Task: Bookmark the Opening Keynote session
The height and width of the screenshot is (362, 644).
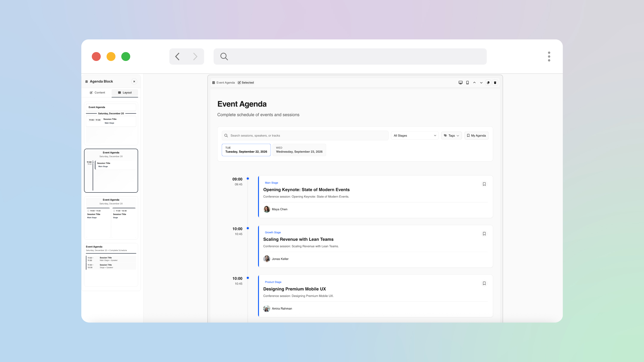Action: (484, 184)
